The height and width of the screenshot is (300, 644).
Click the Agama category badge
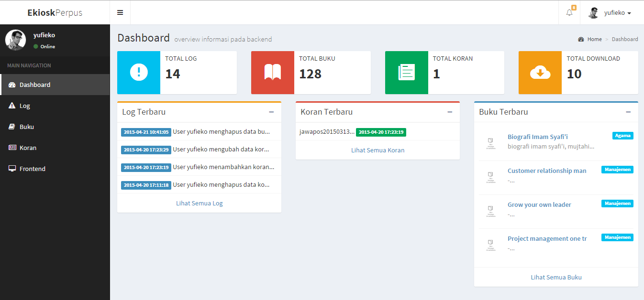click(x=623, y=136)
